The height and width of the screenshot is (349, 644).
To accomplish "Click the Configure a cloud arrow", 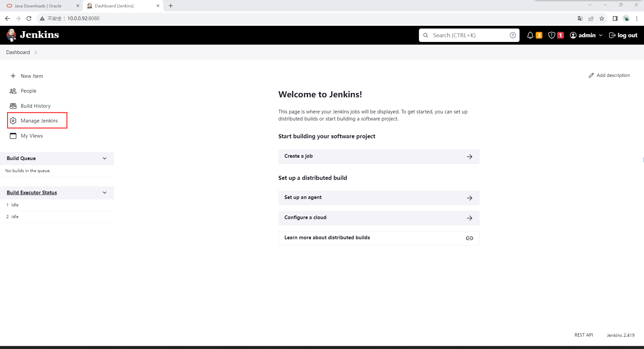I will [x=470, y=218].
